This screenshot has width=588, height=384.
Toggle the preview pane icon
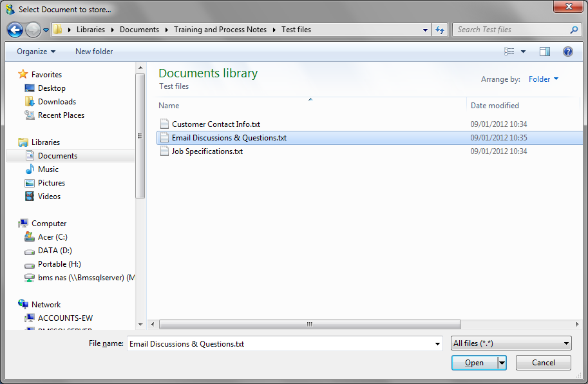pyautogui.click(x=544, y=52)
